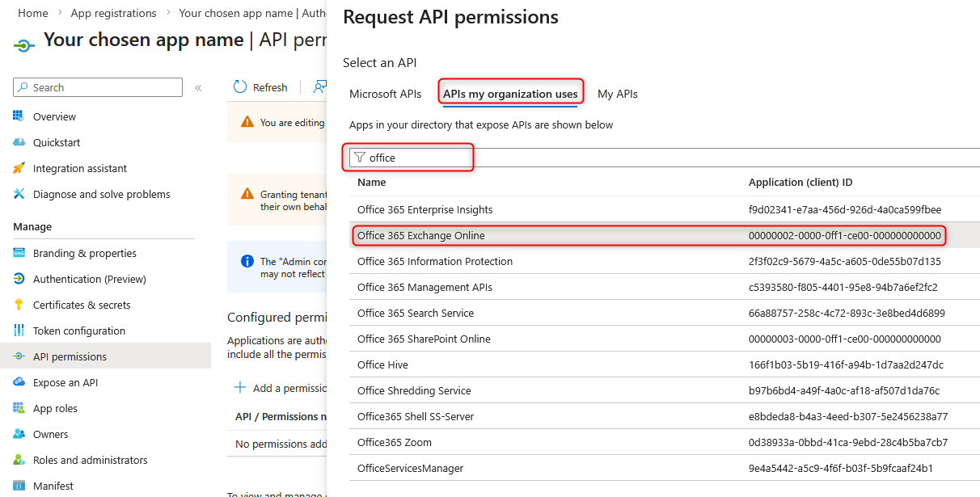Switch to APIs my organization uses tab
The width and height of the screenshot is (980, 497).
click(x=510, y=94)
